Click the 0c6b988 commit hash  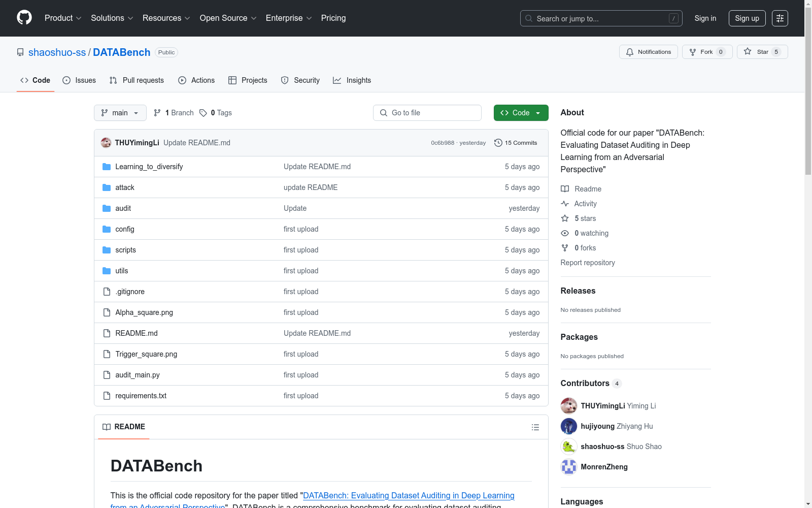tap(443, 143)
